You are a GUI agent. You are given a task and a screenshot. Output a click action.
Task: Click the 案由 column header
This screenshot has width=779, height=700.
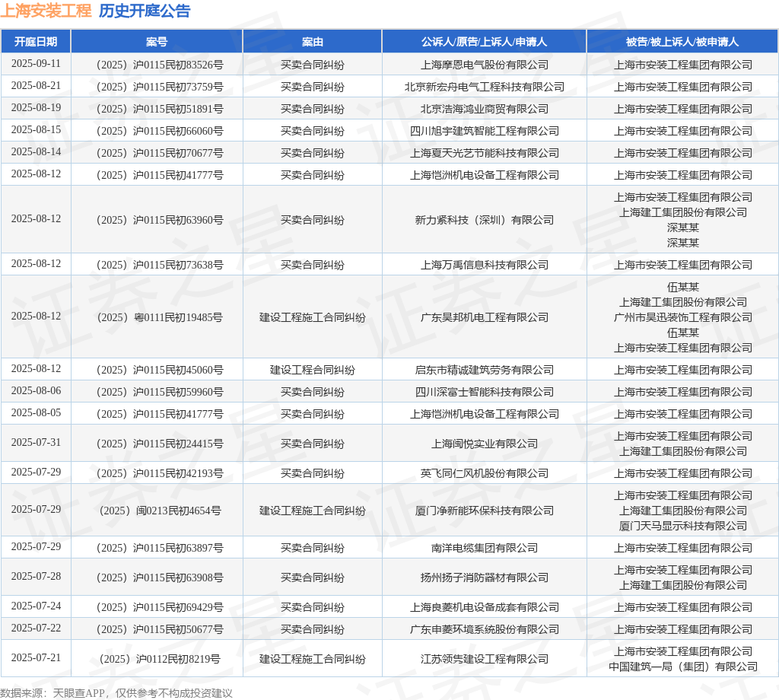[313, 42]
